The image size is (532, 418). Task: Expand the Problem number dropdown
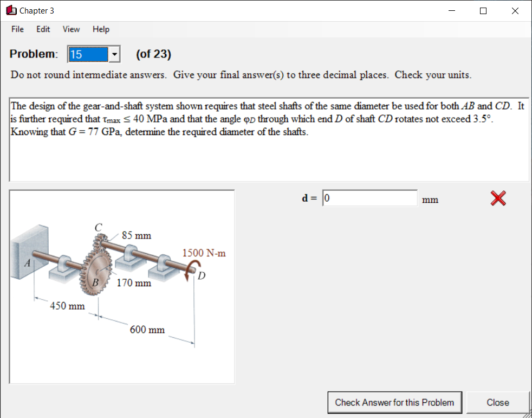pyautogui.click(x=114, y=54)
